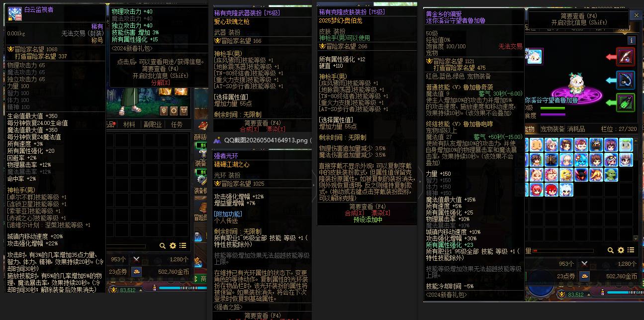Viewport: 644px width, 320px height.
Task: Select the blue hook pet equipment slot
Action: [x=626, y=80]
